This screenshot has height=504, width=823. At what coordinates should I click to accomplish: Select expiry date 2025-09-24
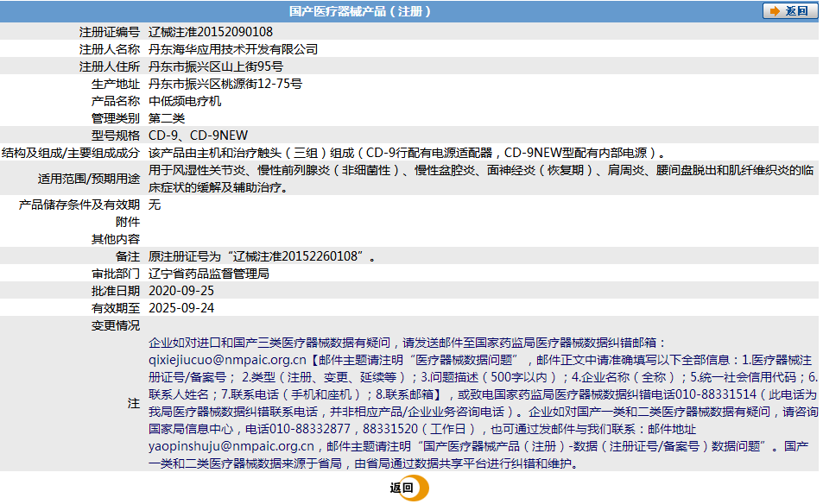coord(181,308)
